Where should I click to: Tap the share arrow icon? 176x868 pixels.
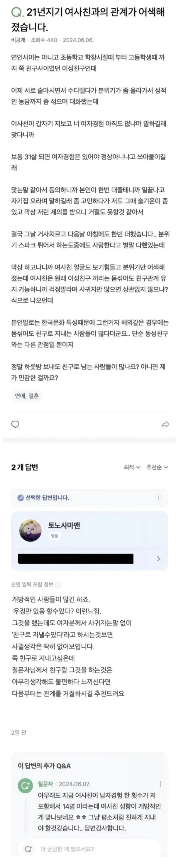point(165,424)
